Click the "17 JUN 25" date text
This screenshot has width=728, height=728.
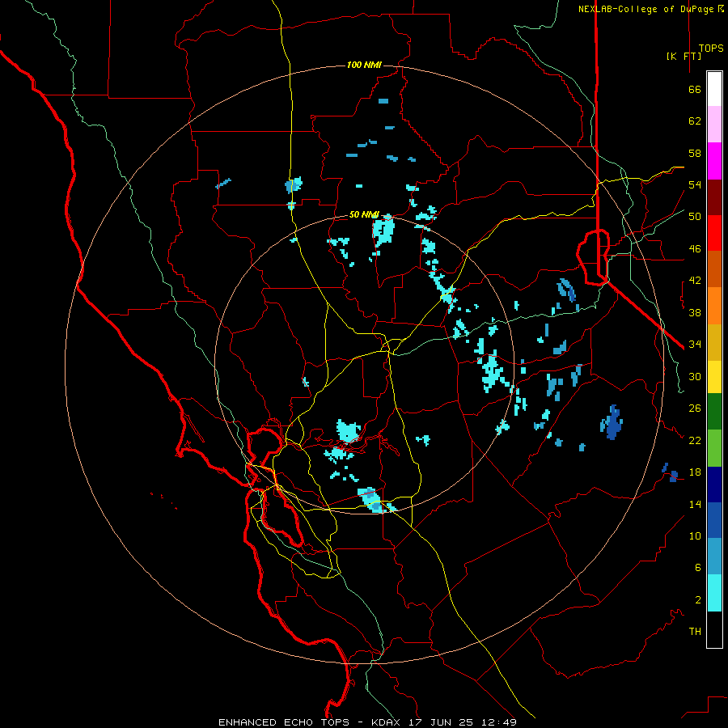(441, 722)
